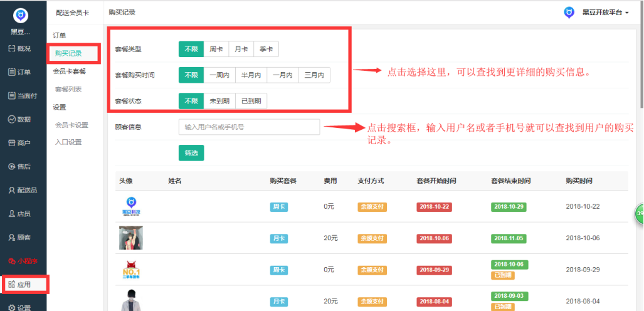This screenshot has width=644, height=311.
Task: Click the 配送会员卡 header
Action: click(73, 13)
